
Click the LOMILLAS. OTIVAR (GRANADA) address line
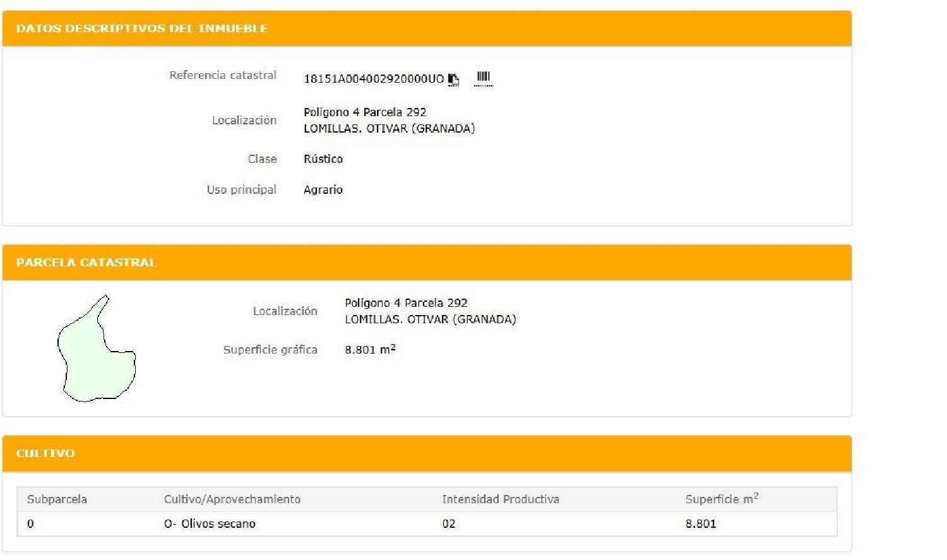click(390, 128)
